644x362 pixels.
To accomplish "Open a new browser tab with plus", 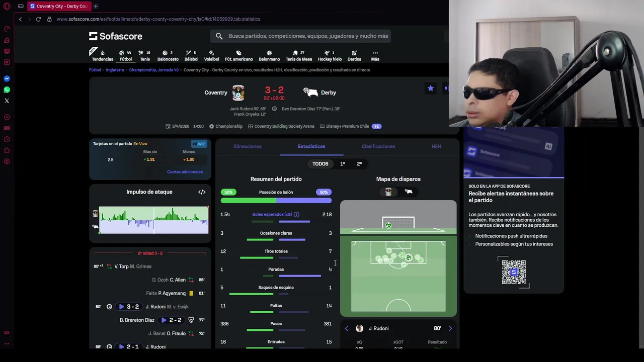I will tap(96, 6).
